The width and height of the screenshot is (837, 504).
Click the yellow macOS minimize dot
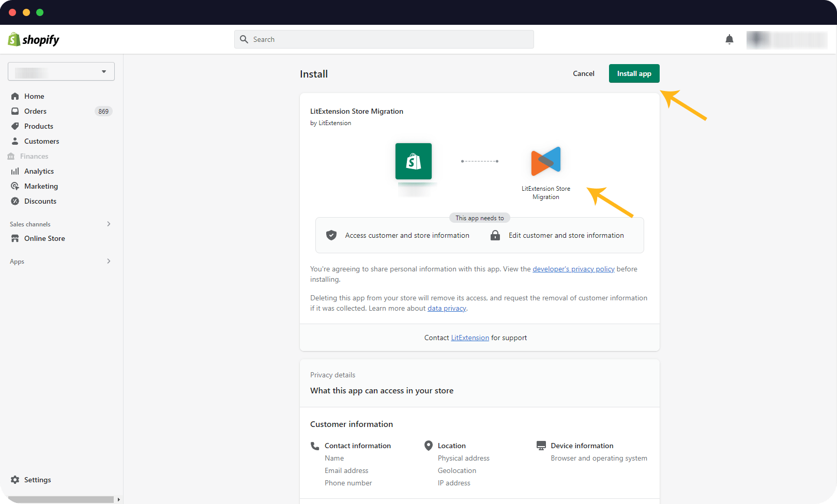(x=26, y=12)
